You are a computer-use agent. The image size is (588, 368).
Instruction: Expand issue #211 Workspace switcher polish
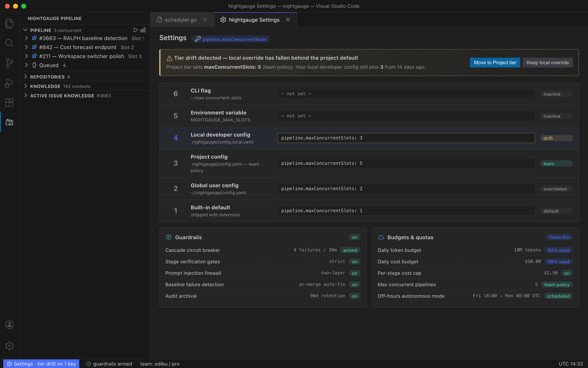tap(26, 56)
